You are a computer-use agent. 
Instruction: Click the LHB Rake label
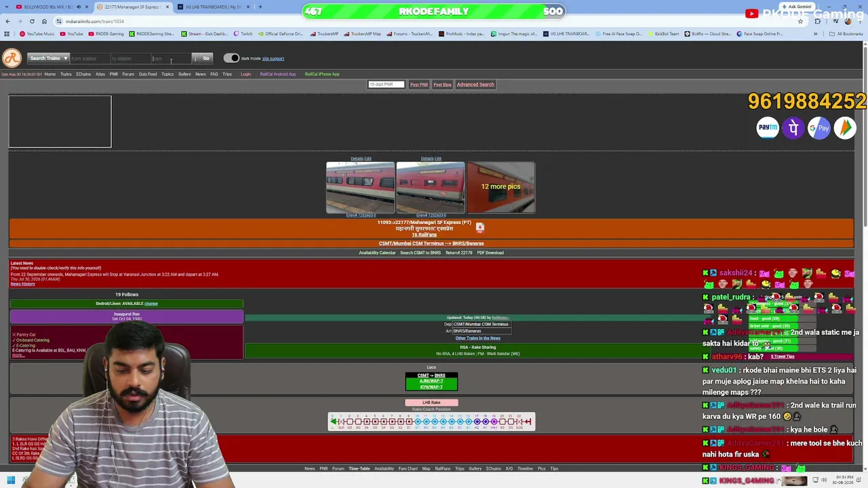coord(431,403)
